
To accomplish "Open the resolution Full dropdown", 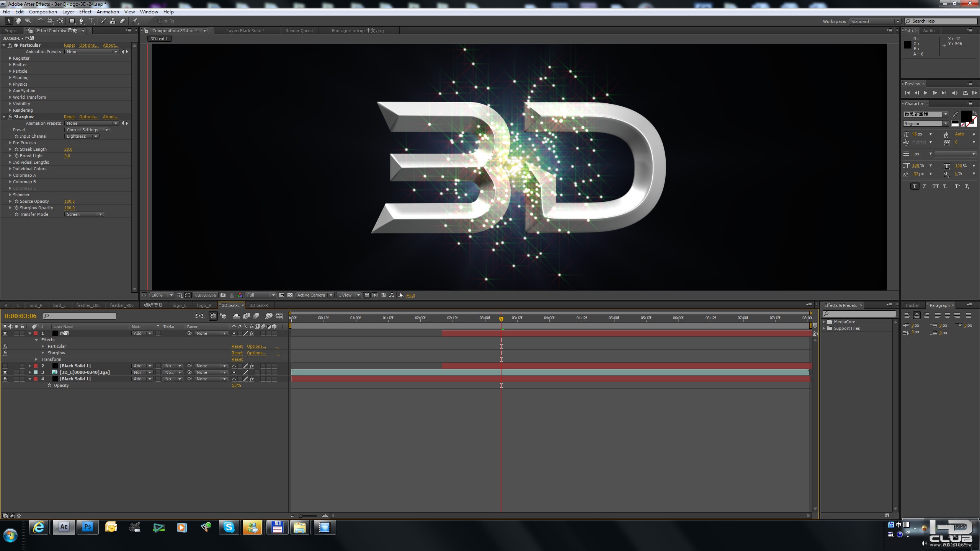I will (x=261, y=295).
